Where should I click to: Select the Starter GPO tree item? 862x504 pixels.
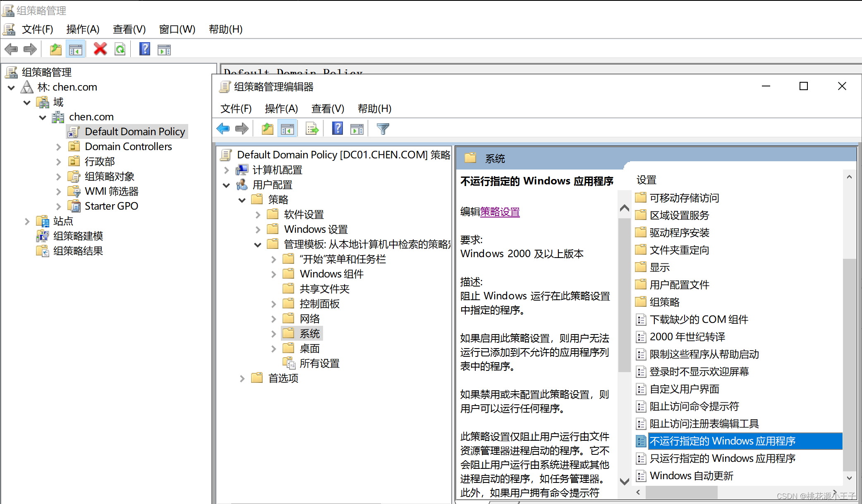[111, 206]
